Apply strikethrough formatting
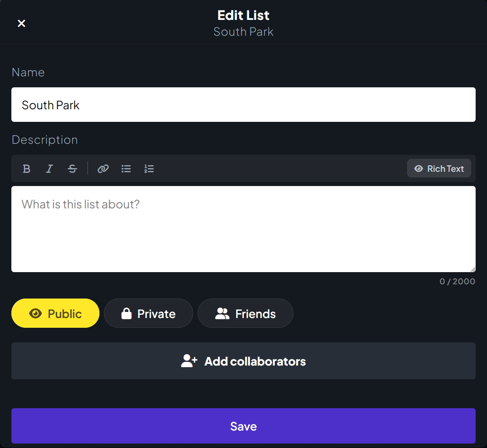Image resolution: width=487 pixels, height=448 pixels. pos(73,169)
